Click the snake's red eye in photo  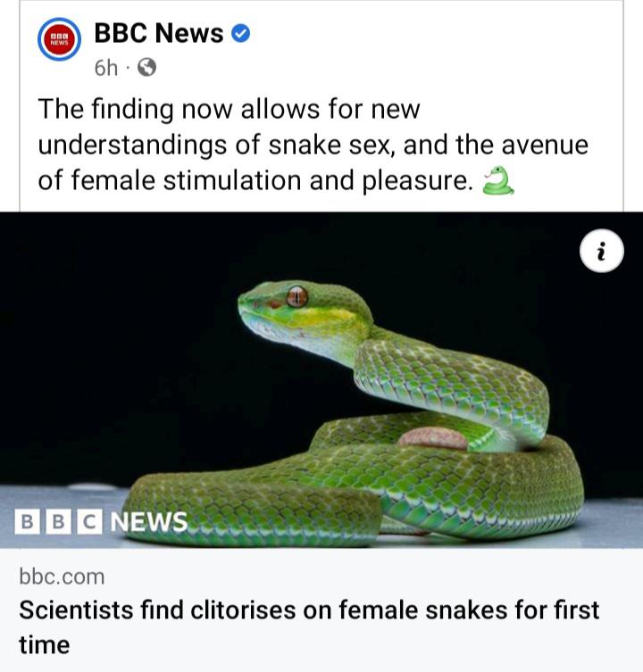pyautogui.click(x=296, y=297)
